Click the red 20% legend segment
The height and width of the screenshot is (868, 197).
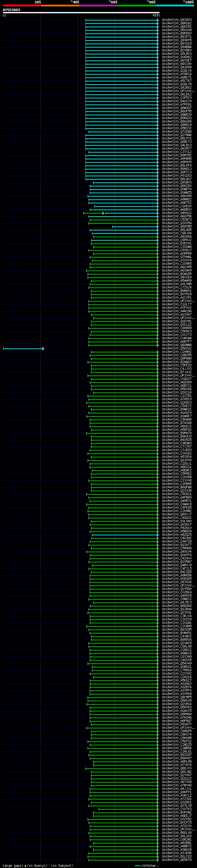click(x=22, y=6)
